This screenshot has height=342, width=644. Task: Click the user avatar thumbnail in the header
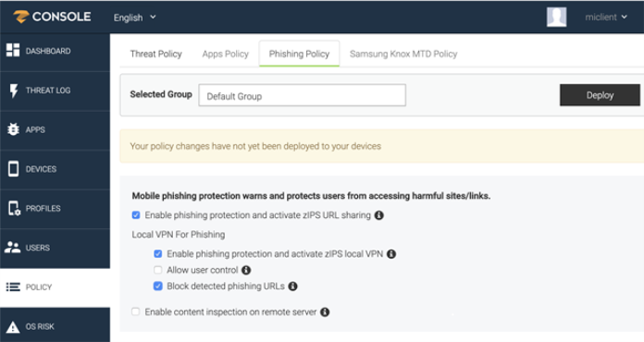click(556, 17)
